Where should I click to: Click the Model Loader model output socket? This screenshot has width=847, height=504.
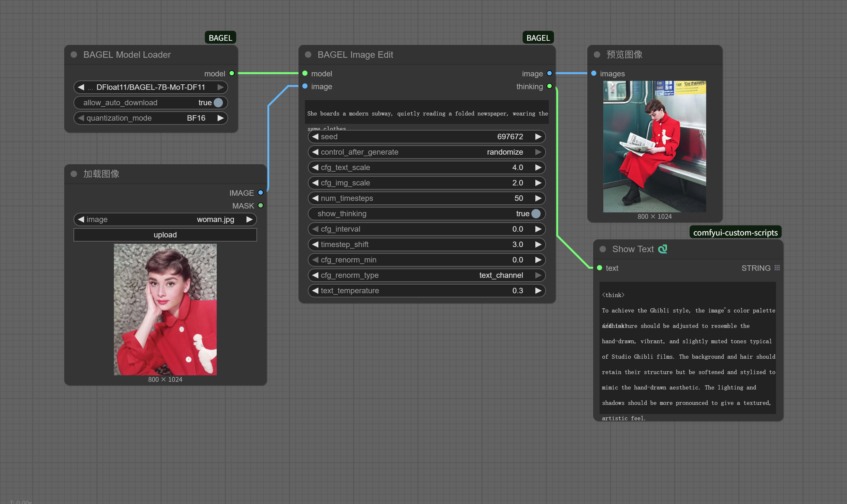point(232,73)
